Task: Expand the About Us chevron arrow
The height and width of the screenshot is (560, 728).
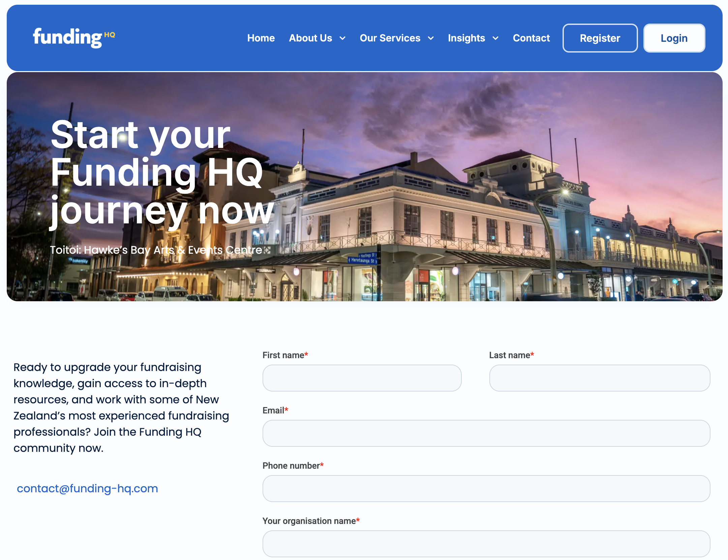Action: pyautogui.click(x=342, y=38)
